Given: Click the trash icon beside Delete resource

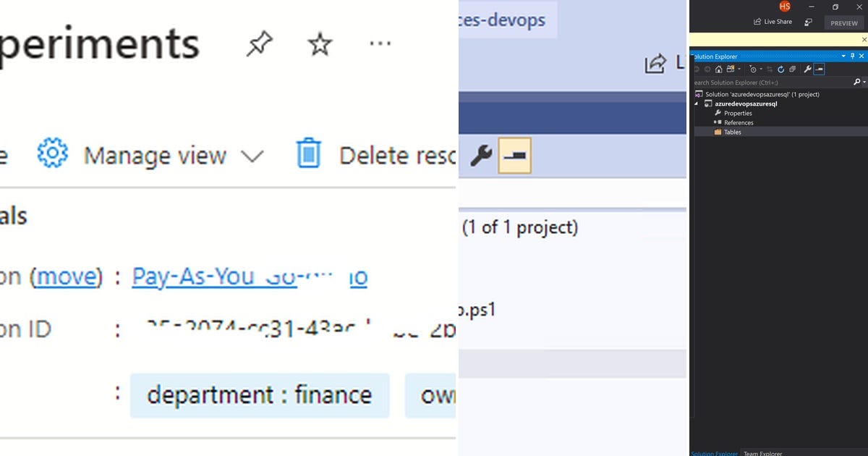Looking at the screenshot, I should click(x=309, y=155).
